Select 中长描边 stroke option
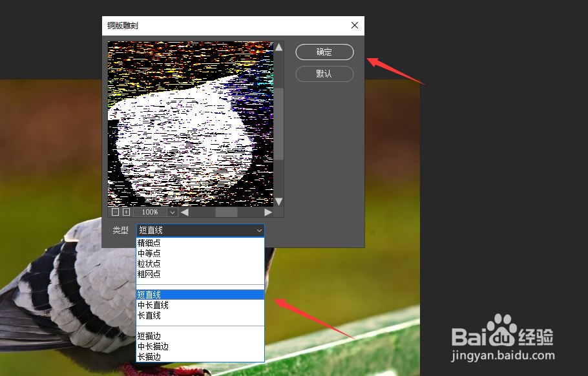Image resolution: width=588 pixels, height=376 pixels. tap(200, 347)
